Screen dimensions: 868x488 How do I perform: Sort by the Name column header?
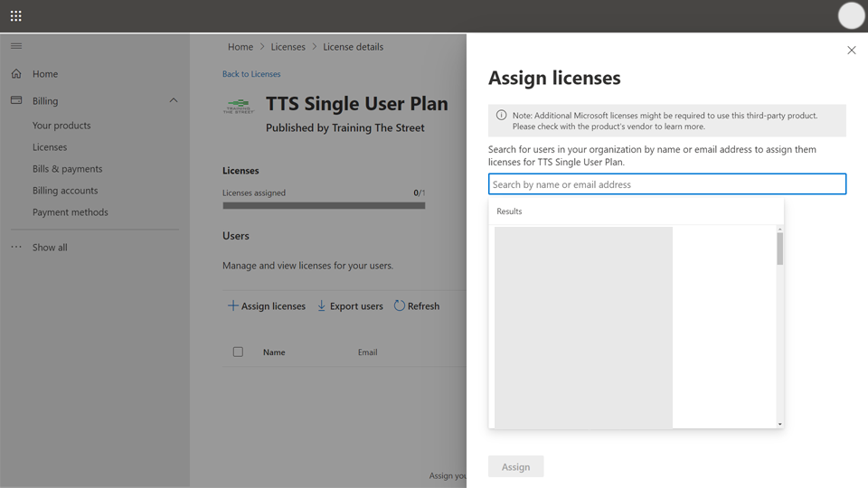274,352
